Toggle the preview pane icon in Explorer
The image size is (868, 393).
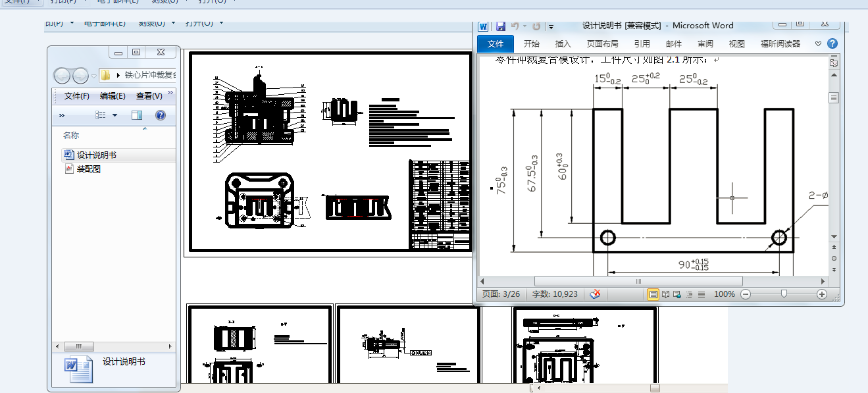[137, 115]
